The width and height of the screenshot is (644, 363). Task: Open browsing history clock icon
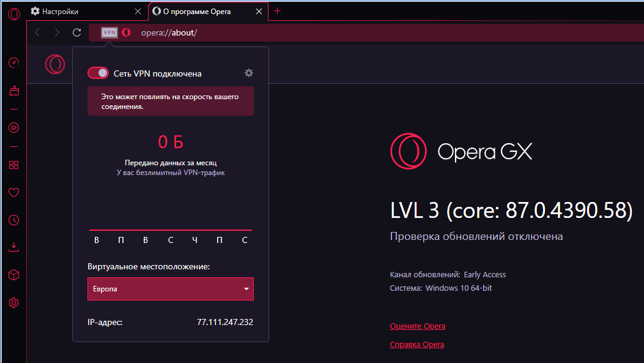point(14,220)
